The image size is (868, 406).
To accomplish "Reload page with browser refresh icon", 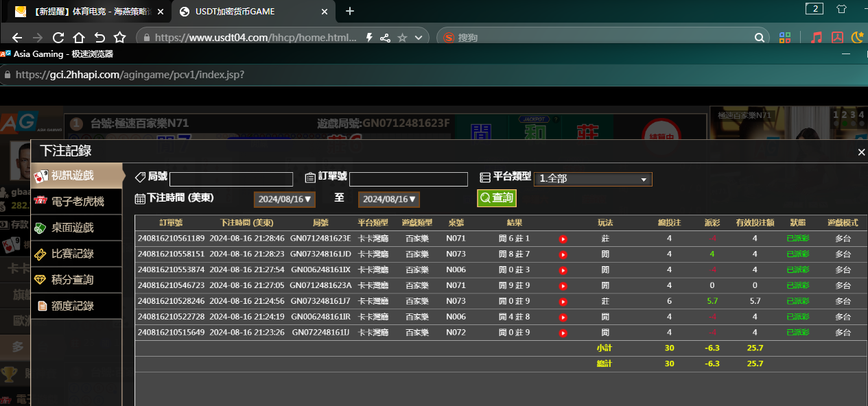I will pos(58,38).
